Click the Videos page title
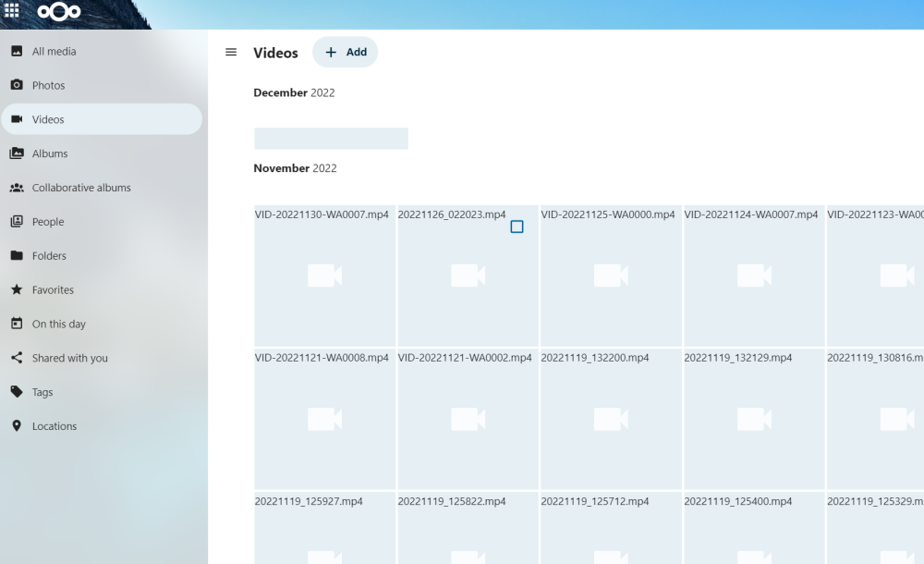Screen dimensions: 924x564 coord(275,53)
